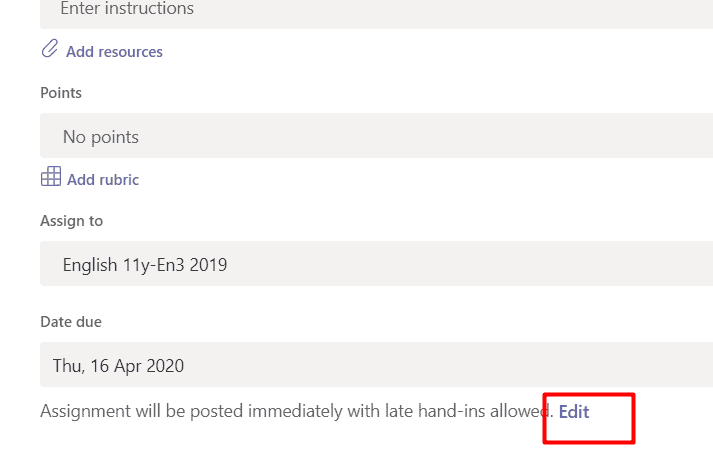Click the word 'resources' in Add resources
The image size is (713, 452).
click(131, 52)
